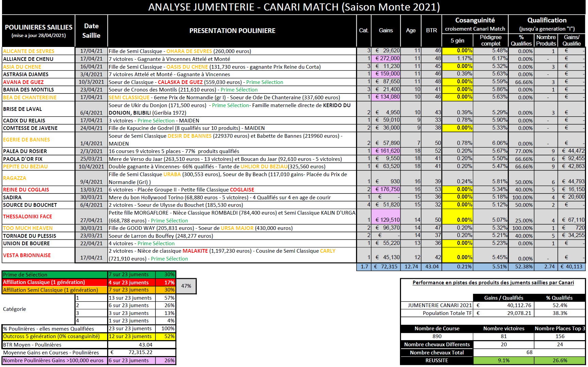Click the € 40,113 average gains/qualifié cell

pyautogui.click(x=572, y=267)
